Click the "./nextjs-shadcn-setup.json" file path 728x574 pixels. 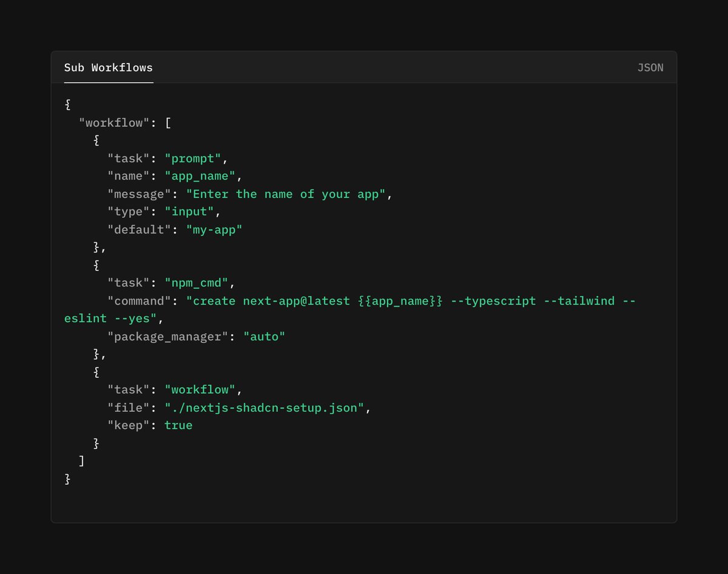(x=265, y=408)
